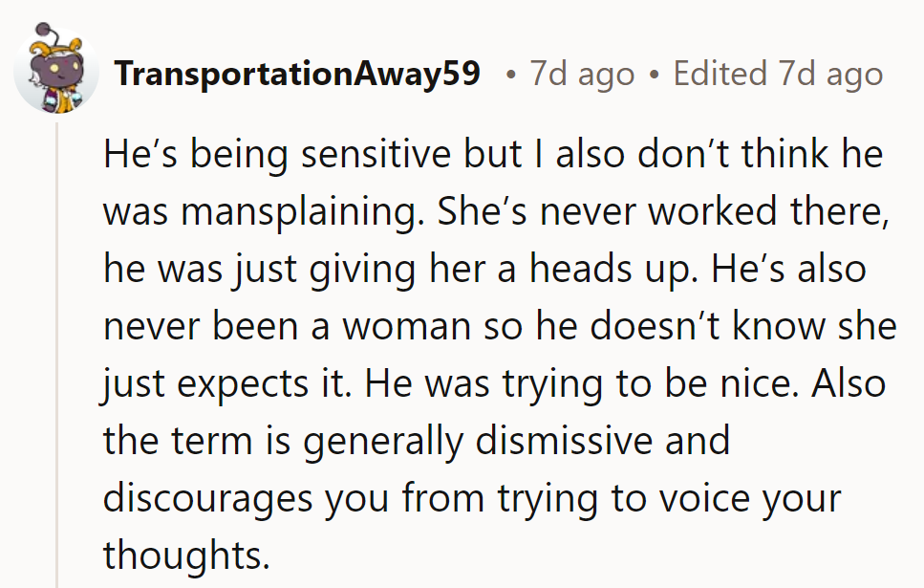This screenshot has height=588, width=924.
Task: Click the word "discourages" in the comment
Action: click(x=207, y=499)
